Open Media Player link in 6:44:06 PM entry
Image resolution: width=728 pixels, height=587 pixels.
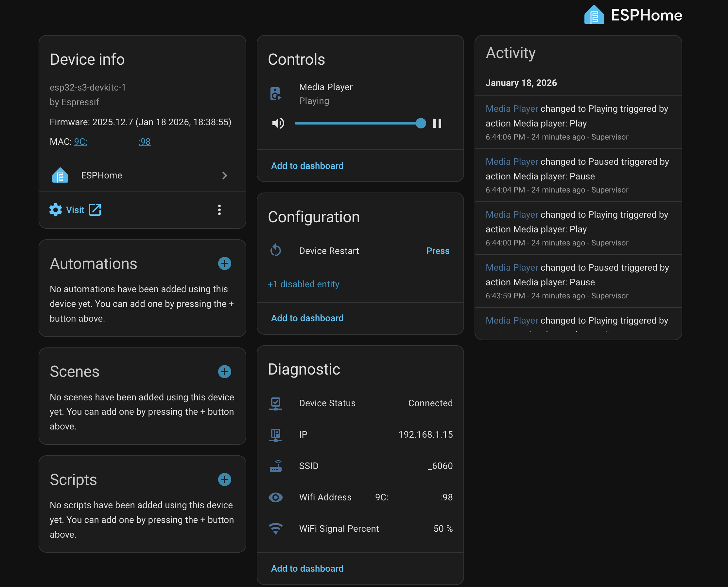512,109
